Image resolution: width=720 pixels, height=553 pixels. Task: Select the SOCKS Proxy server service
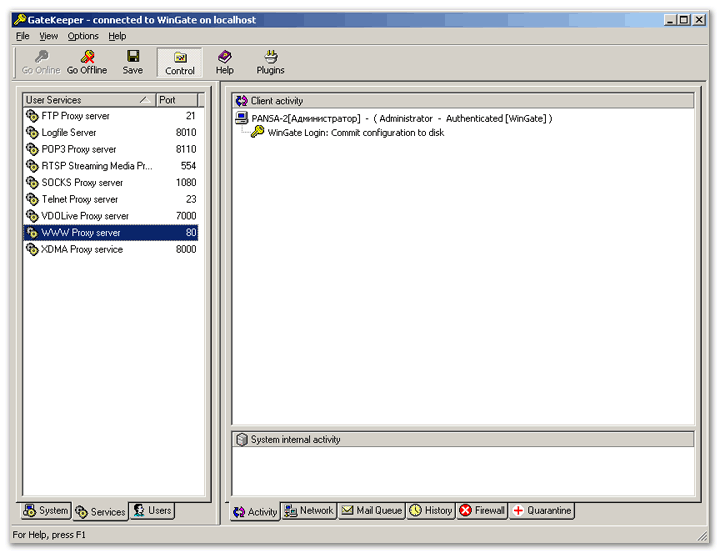[111, 183]
